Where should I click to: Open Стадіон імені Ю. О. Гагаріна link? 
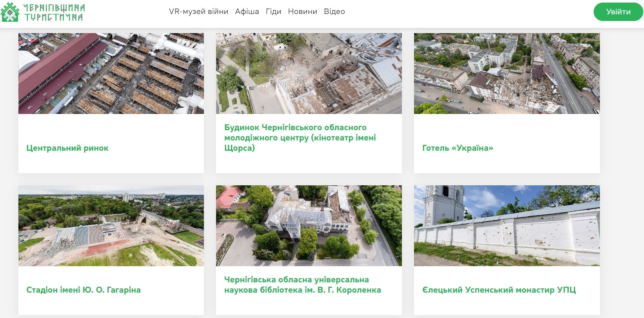tap(83, 290)
